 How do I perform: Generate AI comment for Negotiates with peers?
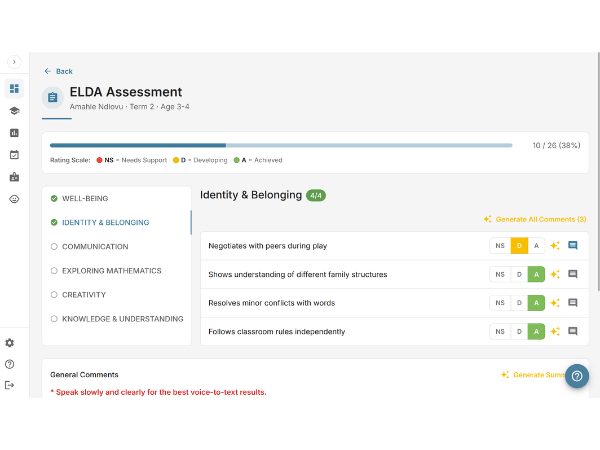pos(555,246)
